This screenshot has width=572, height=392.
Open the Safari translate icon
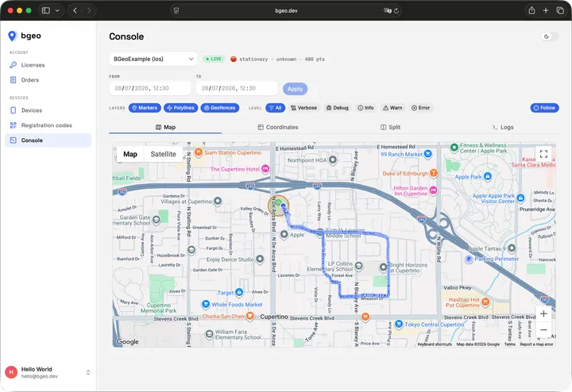[x=387, y=10]
